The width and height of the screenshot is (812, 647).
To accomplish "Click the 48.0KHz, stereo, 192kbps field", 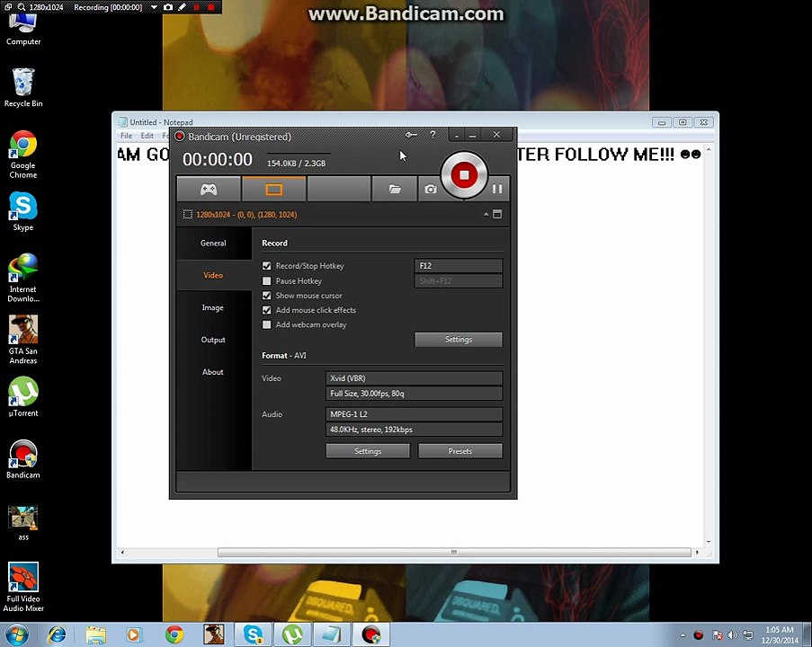I will point(414,430).
